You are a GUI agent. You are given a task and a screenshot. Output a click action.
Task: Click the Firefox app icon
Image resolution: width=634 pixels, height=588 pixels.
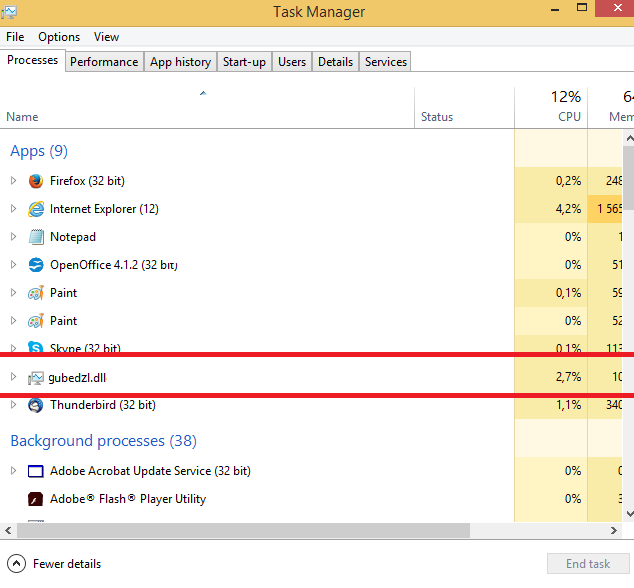[x=36, y=181]
